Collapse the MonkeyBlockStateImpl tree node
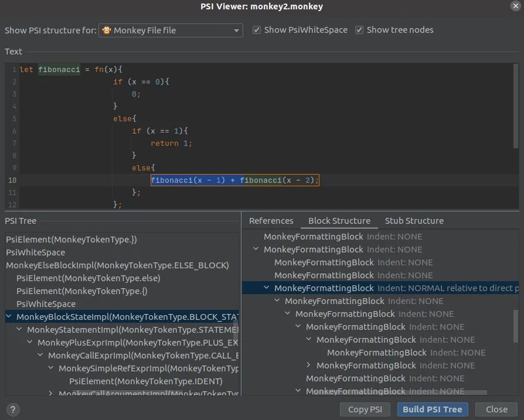Image resolution: width=524 pixels, height=420 pixels. 8,316
